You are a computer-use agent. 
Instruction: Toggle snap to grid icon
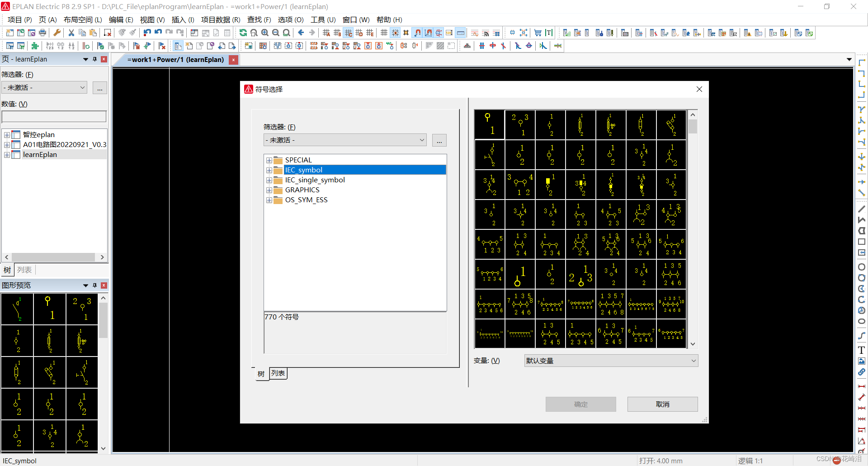click(395, 33)
